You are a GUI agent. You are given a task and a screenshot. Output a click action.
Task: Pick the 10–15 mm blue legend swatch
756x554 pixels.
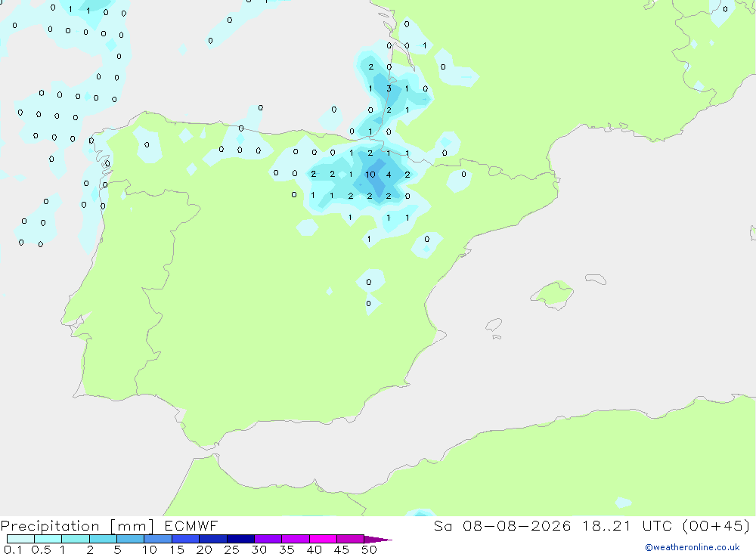pyautogui.click(x=158, y=539)
